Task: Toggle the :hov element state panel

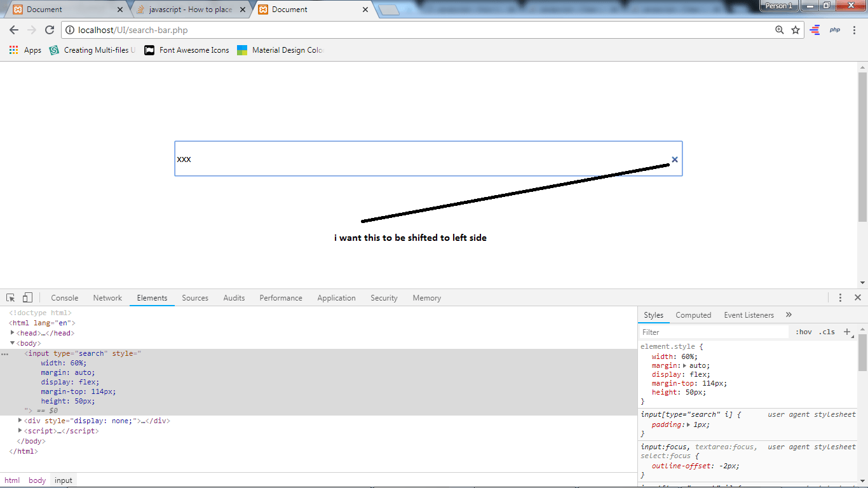Action: tap(803, 332)
